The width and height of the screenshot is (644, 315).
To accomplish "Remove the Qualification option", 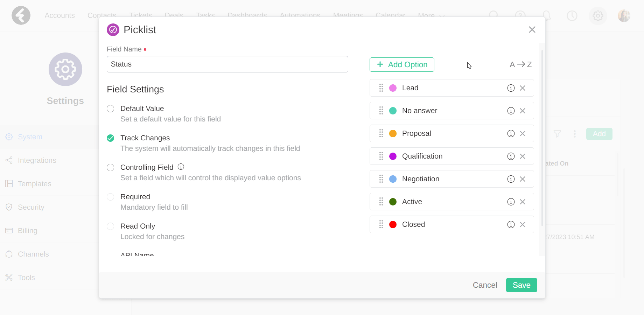I will point(523,156).
